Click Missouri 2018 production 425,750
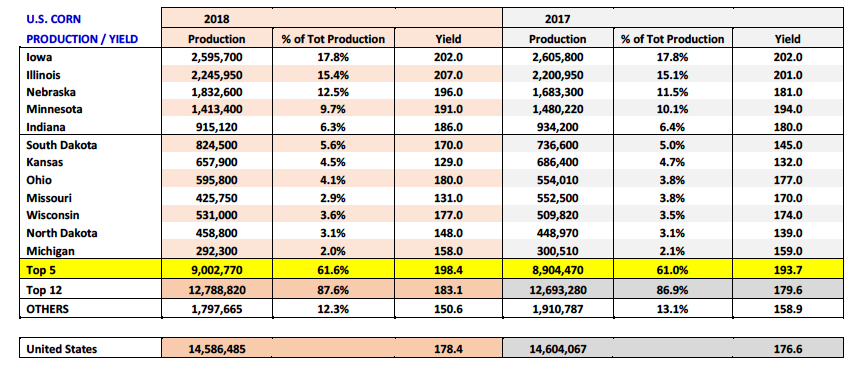 (217, 198)
